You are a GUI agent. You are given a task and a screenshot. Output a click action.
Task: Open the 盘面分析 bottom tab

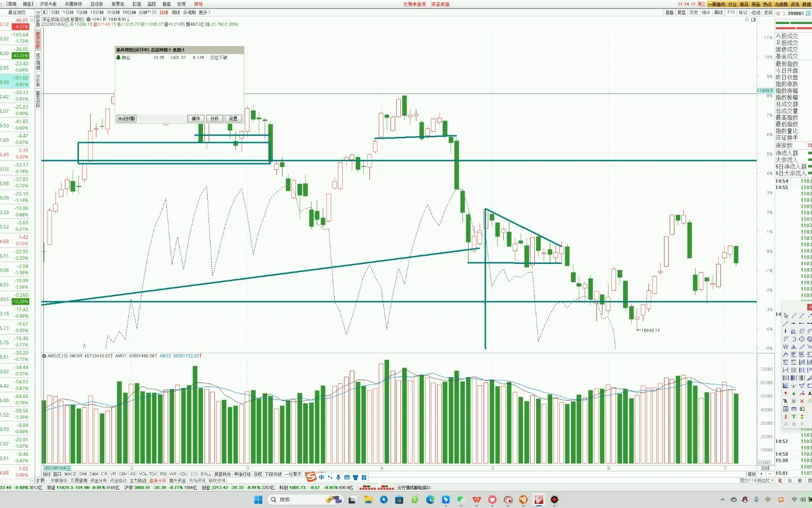pos(157,481)
